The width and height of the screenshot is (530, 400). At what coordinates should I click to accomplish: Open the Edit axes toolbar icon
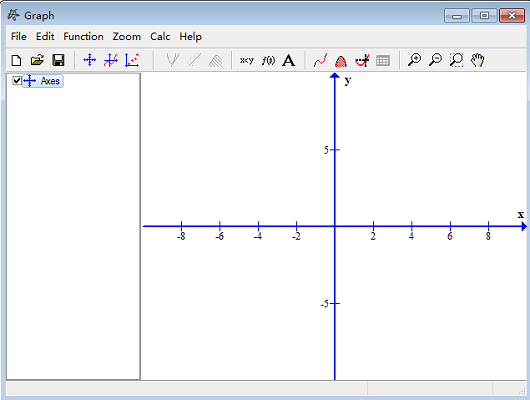coord(90,61)
